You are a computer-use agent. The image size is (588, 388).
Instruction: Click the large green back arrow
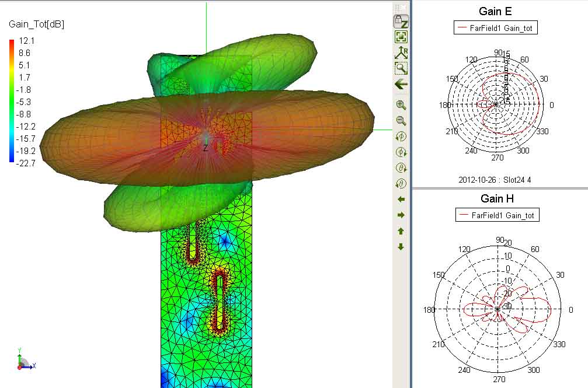(x=401, y=85)
